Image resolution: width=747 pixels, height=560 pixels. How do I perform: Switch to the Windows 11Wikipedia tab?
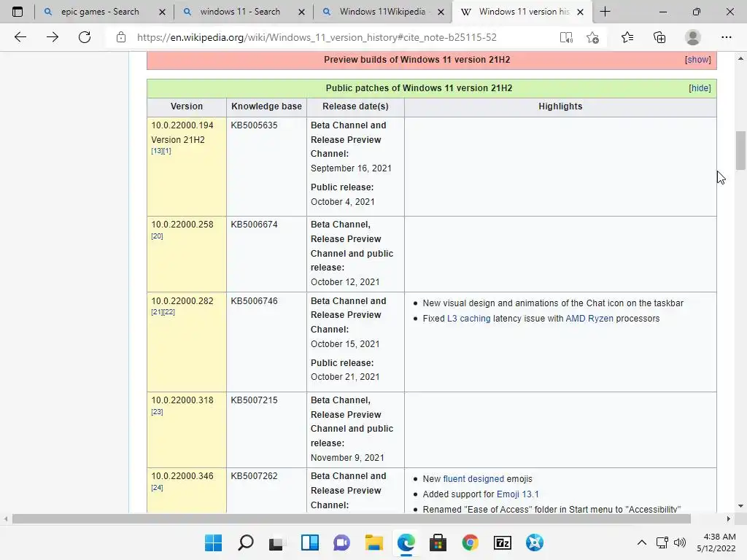tap(382, 12)
